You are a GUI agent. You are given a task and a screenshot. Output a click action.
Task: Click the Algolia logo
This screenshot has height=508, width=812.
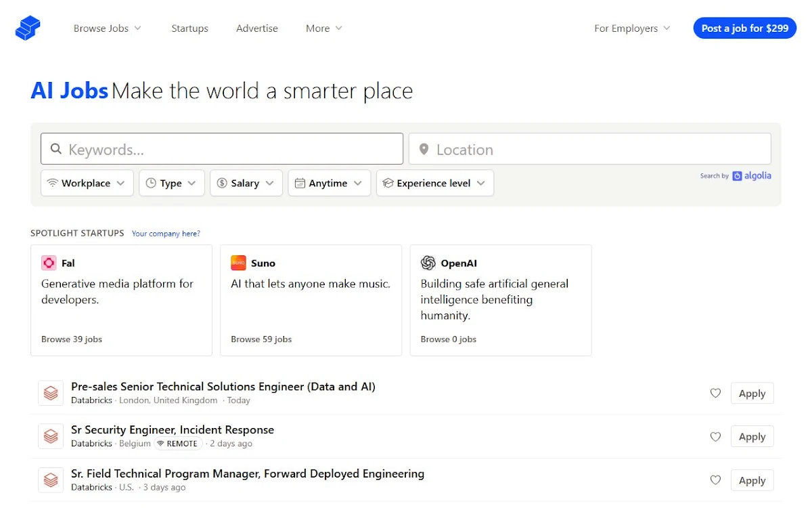coord(752,175)
